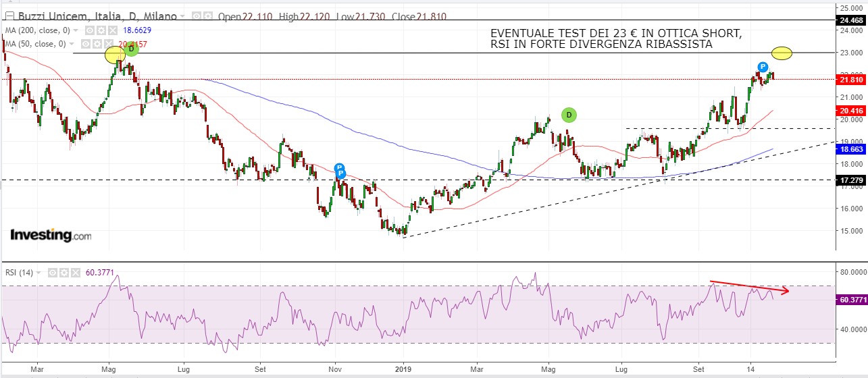Click the 14 date label on time axis
The image size is (868, 378).
coord(750,370)
